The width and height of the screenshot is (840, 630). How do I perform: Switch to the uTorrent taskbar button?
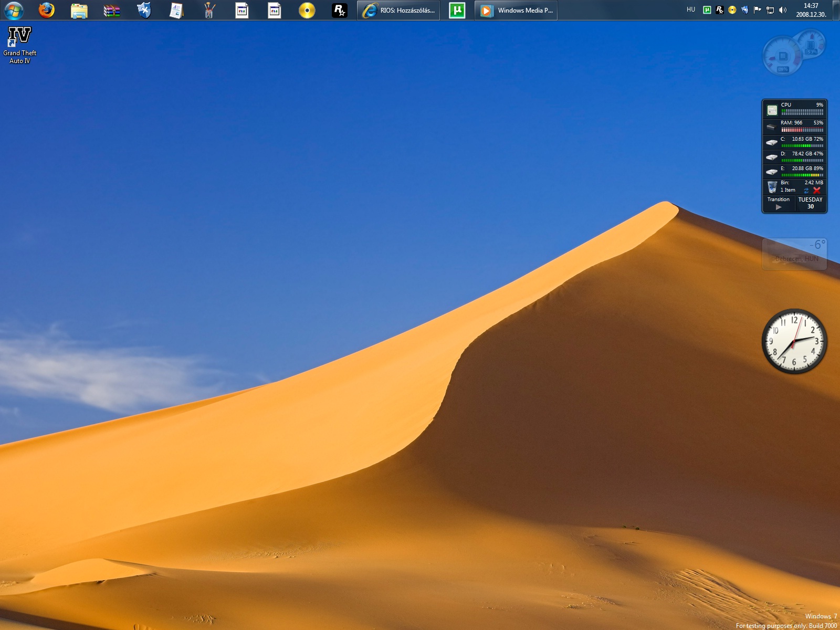457,10
